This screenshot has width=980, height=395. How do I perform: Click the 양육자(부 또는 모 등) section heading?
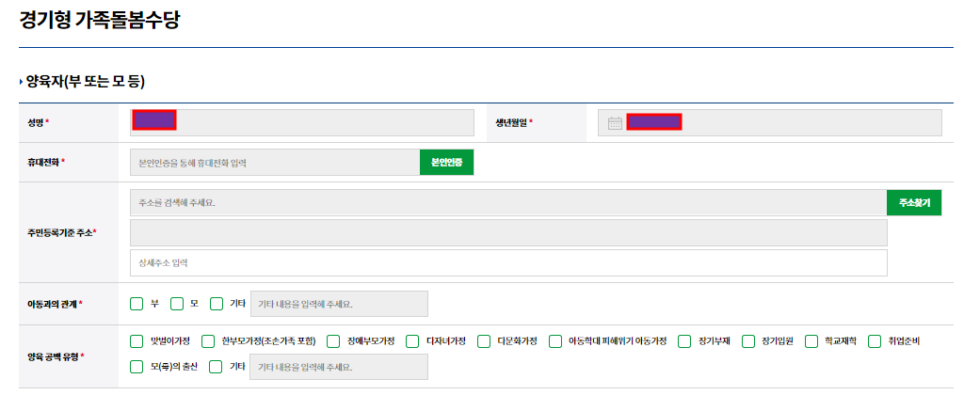tap(86, 81)
